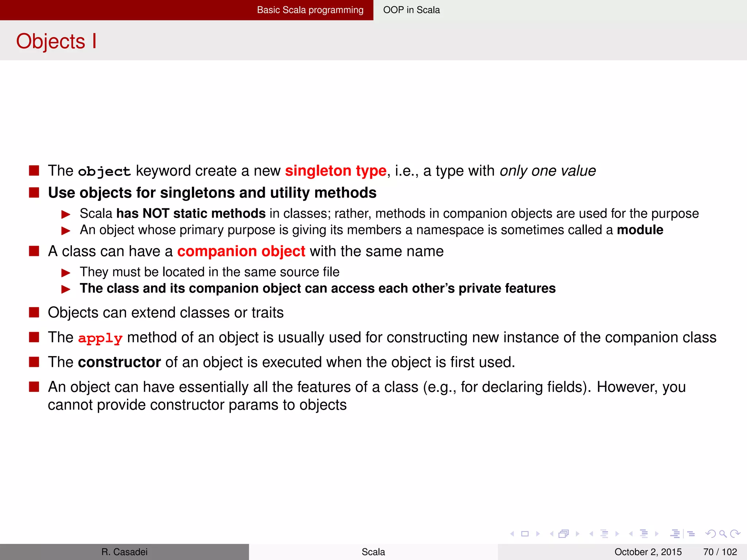Click 'Objects can extend classes or traits'
Viewport: 747px width, 560px height.
coord(166,312)
